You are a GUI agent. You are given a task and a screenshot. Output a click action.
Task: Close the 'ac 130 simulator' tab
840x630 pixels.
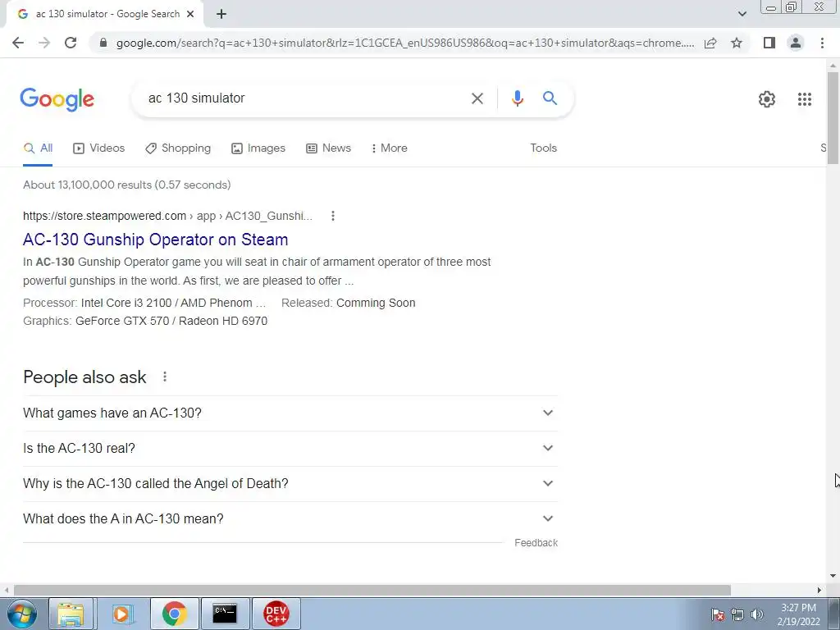190,15
